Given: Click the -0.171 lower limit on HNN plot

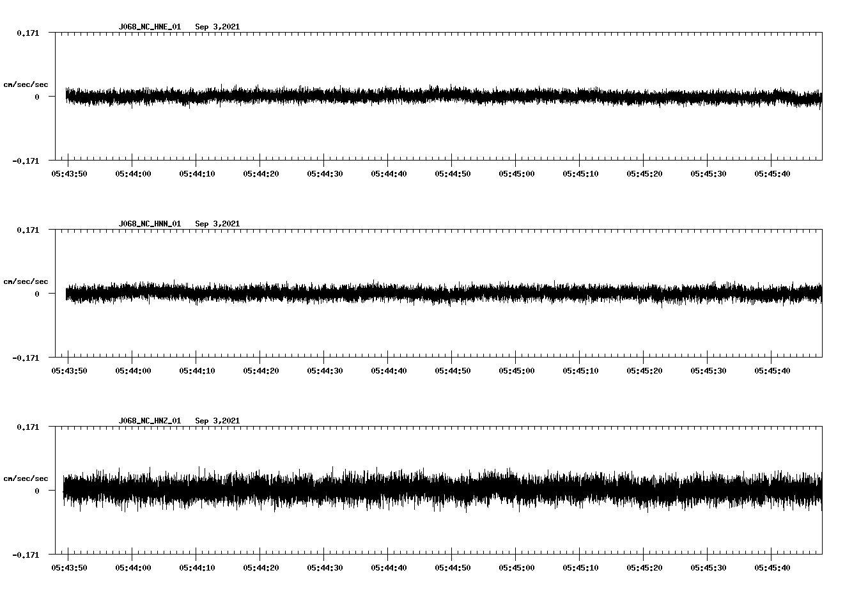Looking at the screenshot, I should [26, 358].
